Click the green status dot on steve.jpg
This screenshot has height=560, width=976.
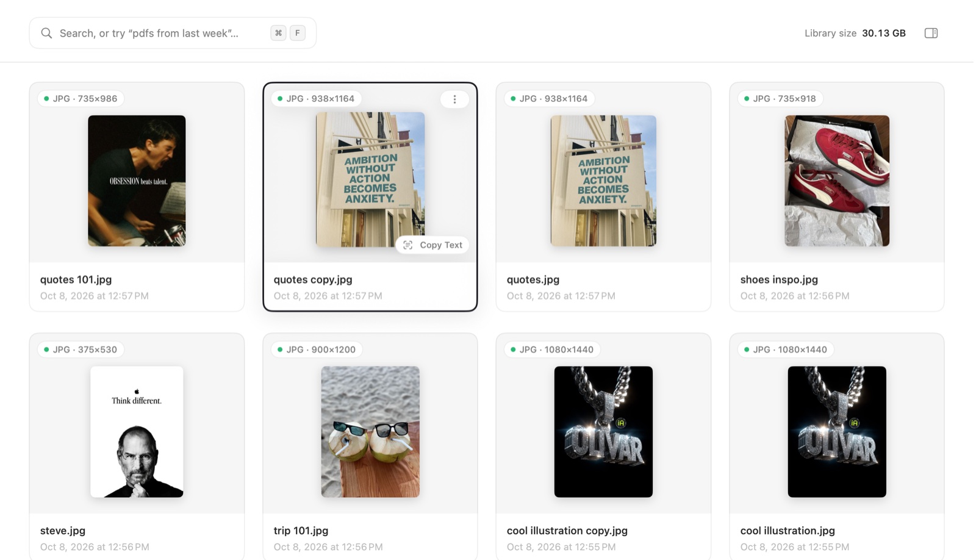[46, 350]
